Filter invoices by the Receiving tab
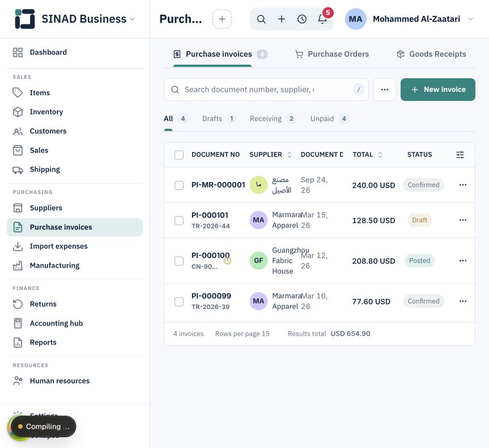This screenshot has width=489, height=448. tap(273, 119)
